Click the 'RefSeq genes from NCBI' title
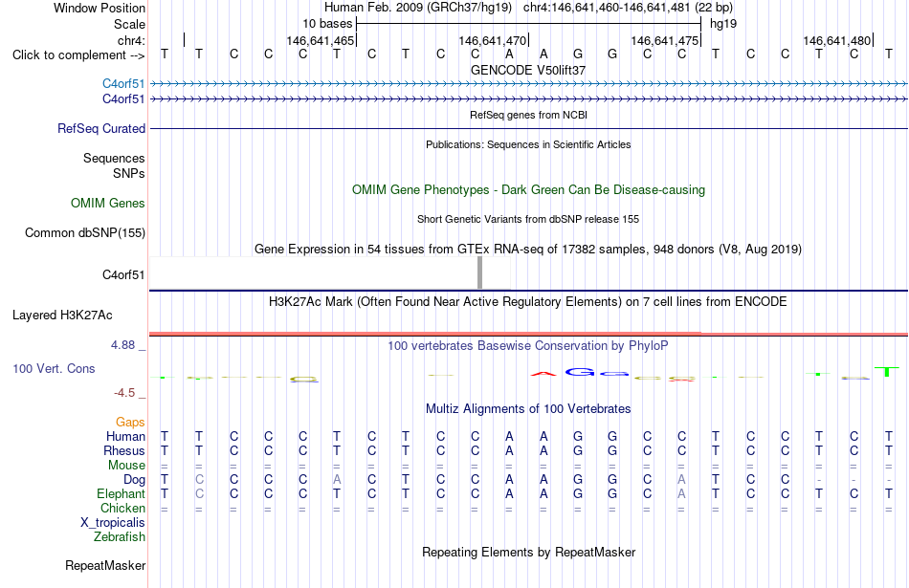The width and height of the screenshot is (909, 588). [528, 115]
